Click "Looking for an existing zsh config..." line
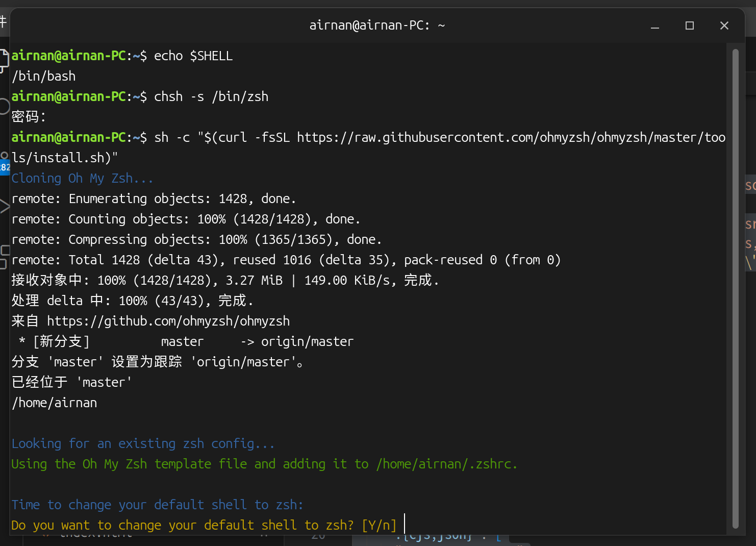This screenshot has height=546, width=756. point(143,444)
